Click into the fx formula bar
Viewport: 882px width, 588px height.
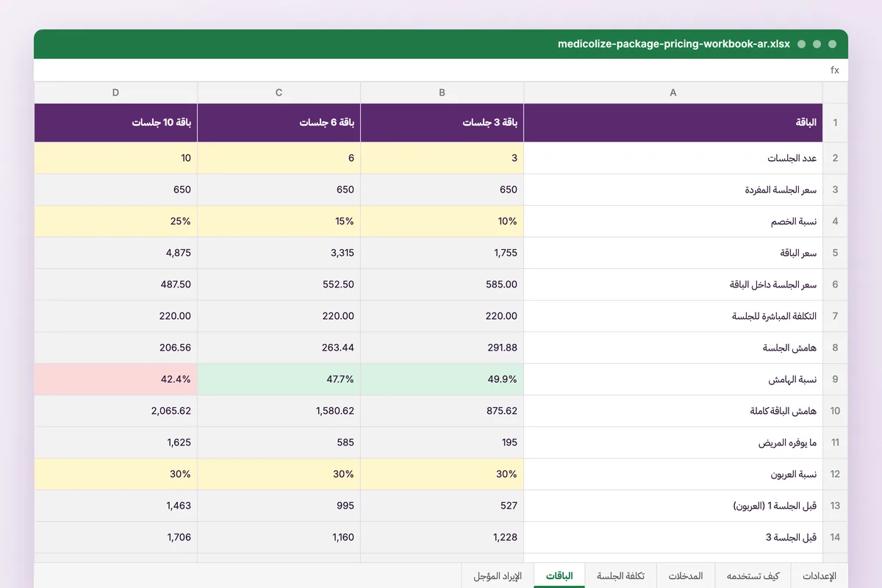pyautogui.click(x=441, y=70)
